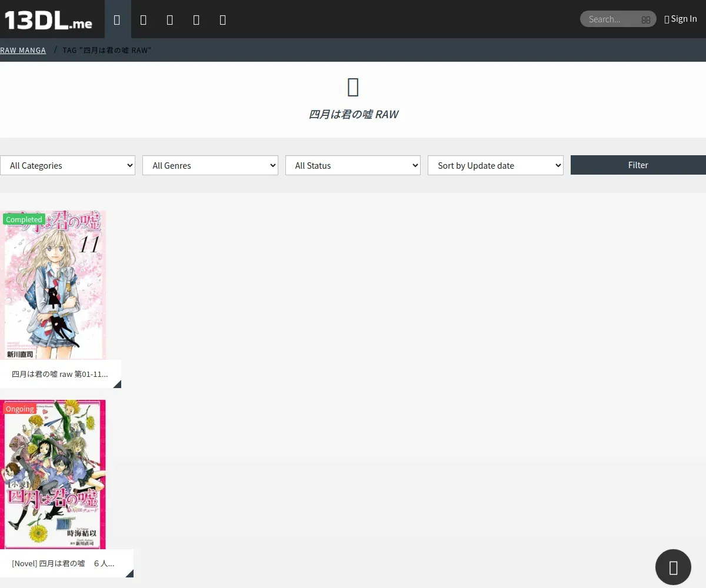Expand the All Categories dropdown
This screenshot has height=588, width=706.
click(68, 165)
